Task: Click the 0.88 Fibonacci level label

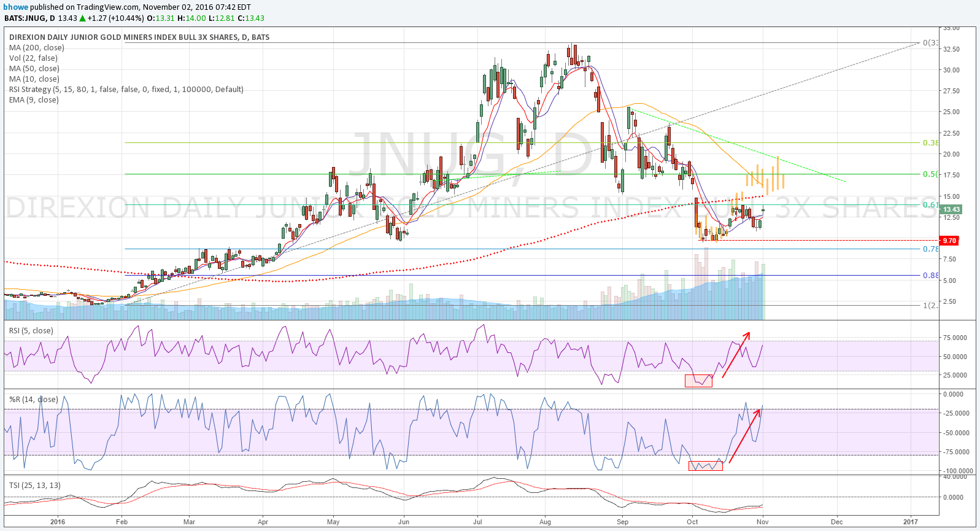Action: [x=930, y=275]
